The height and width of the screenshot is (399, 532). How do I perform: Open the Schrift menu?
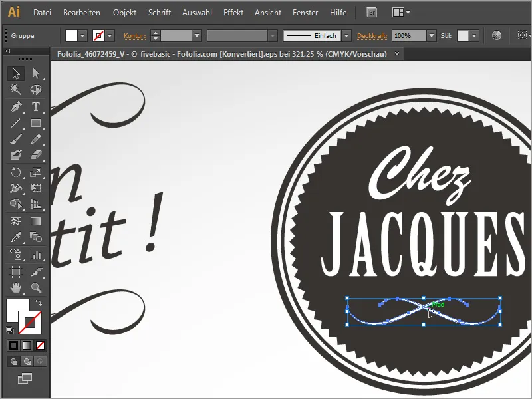[160, 13]
